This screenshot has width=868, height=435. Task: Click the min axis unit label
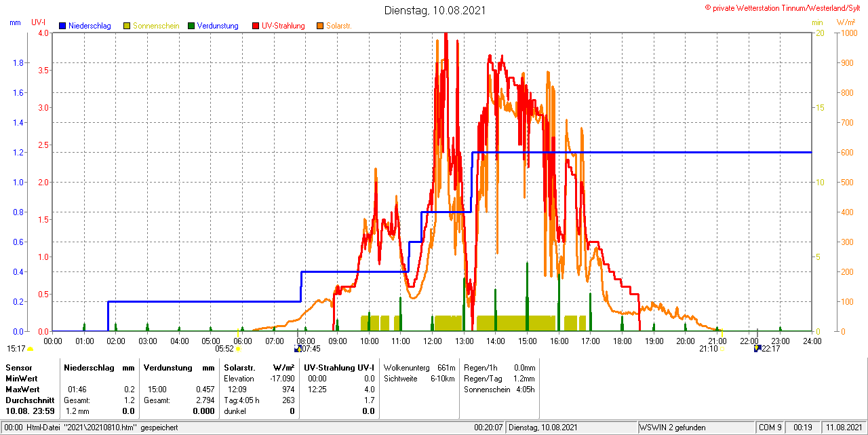[x=817, y=22]
